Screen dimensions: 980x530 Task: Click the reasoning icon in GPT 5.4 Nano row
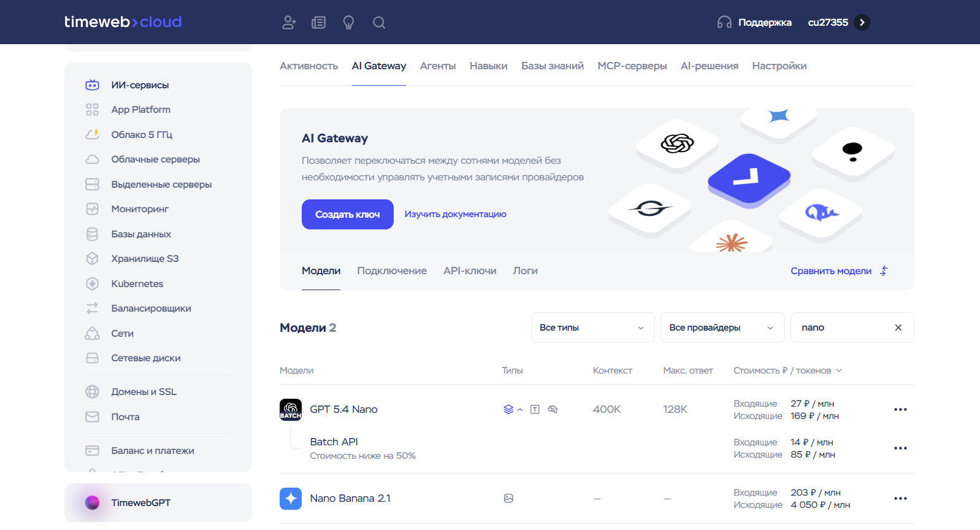(x=553, y=409)
